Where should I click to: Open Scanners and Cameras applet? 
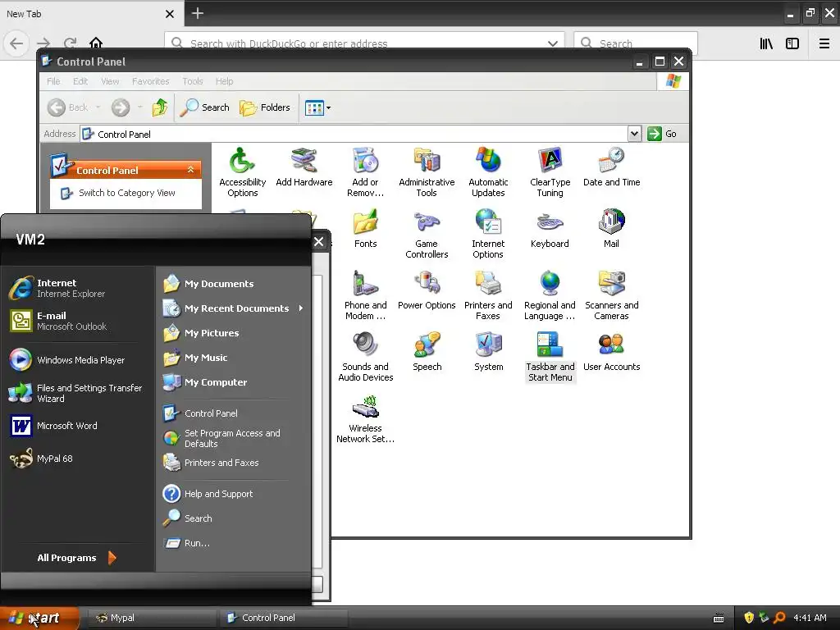(611, 295)
